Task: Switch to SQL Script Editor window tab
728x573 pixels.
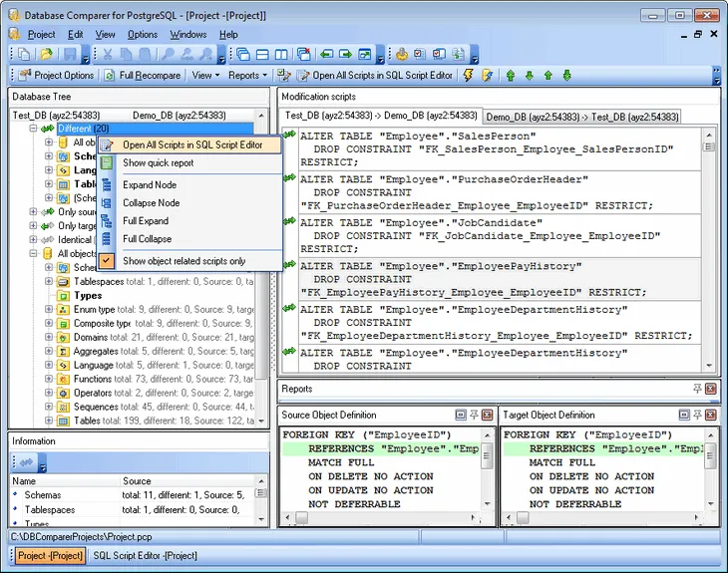Action: pos(145,555)
